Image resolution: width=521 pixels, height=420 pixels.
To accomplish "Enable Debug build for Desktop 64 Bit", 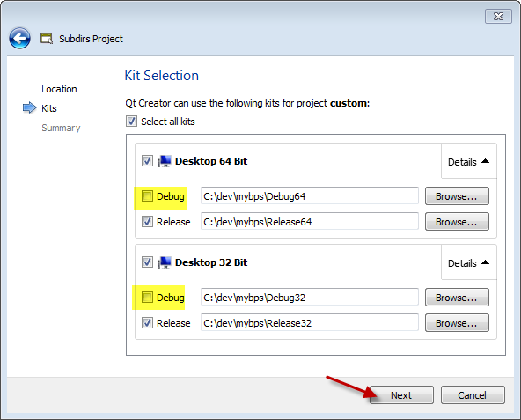I will pos(147,195).
